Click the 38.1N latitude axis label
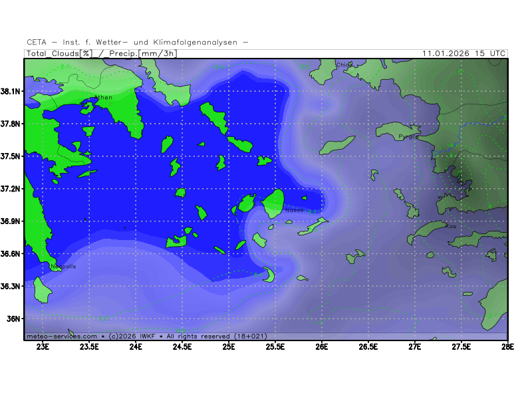 (12, 91)
